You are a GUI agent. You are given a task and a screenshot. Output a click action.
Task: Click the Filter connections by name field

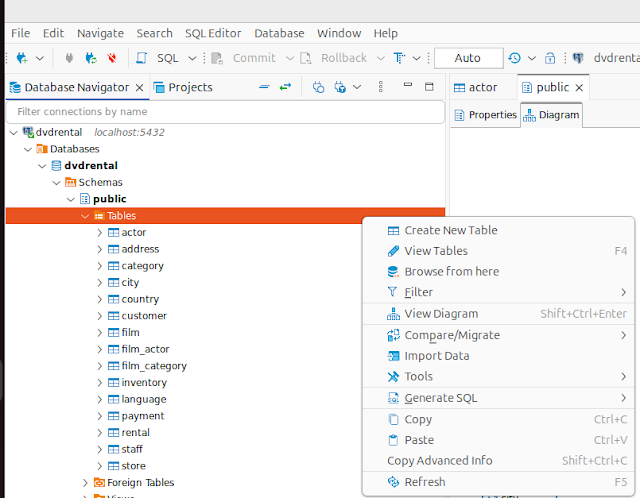click(x=225, y=112)
